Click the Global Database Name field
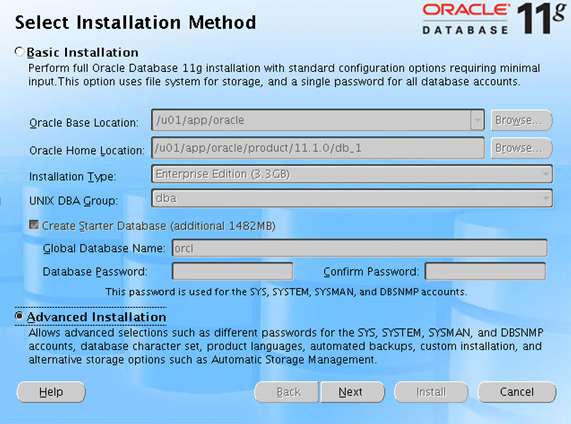Image resolution: width=571 pixels, height=424 pixels. [360, 248]
